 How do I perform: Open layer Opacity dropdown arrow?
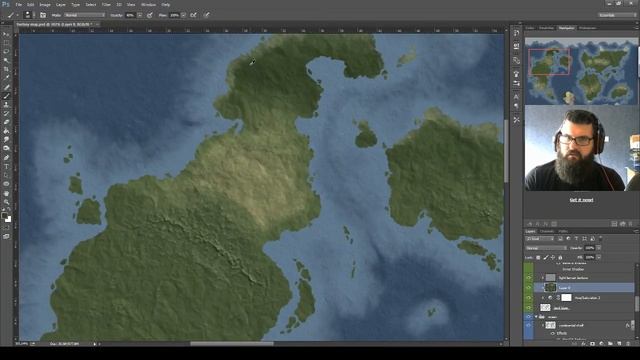tap(599, 248)
